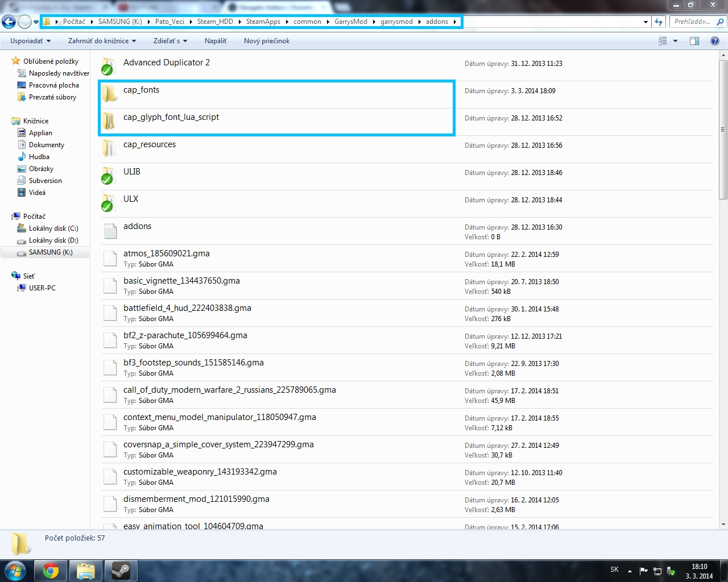Select the cap_fonts folder icon
728x582 pixels.
pos(109,94)
